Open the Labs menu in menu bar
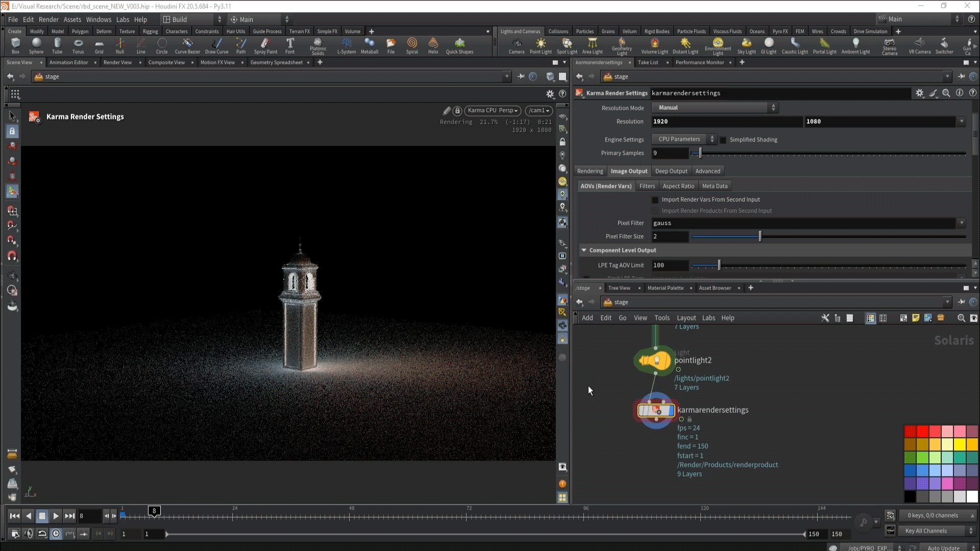 pyautogui.click(x=122, y=19)
